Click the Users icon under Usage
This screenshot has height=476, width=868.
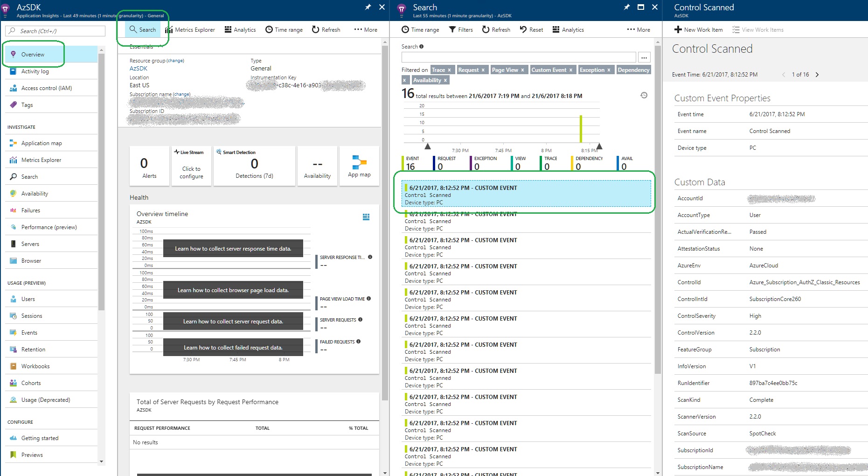13,299
